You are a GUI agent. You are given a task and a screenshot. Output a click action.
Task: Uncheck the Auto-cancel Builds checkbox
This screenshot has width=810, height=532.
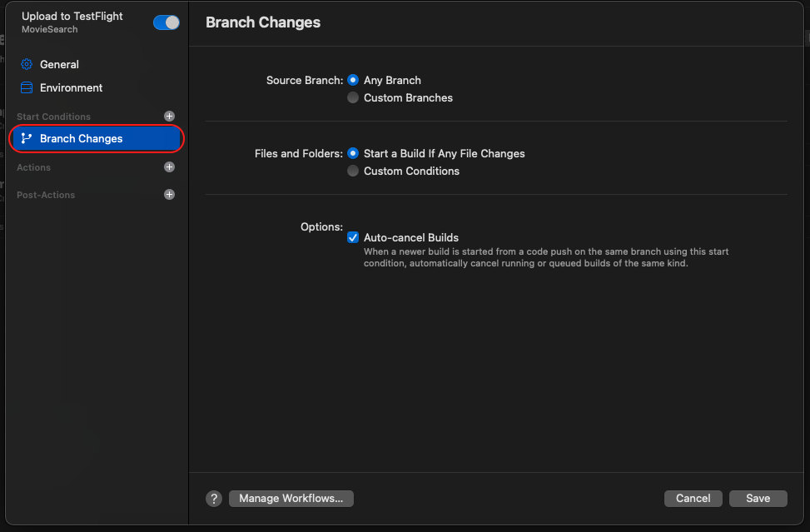click(x=353, y=237)
